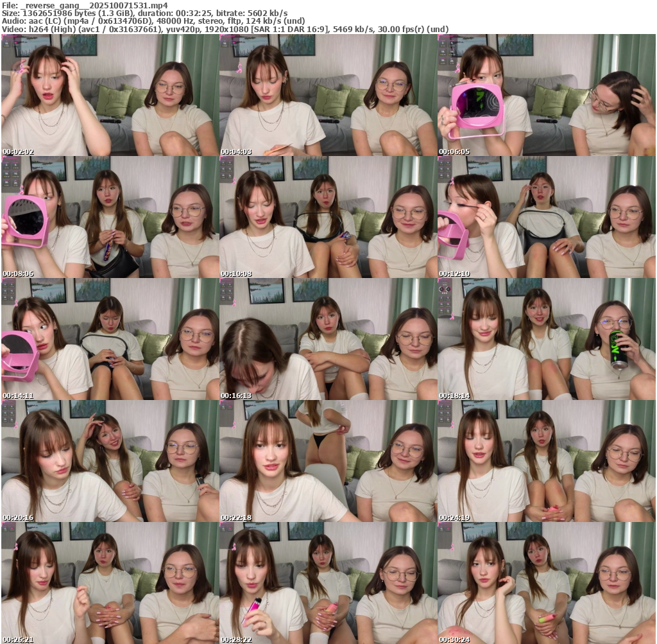Open the thumbnail stamped 00:06:05
Viewport: 657px width, 644px height.
547,95
